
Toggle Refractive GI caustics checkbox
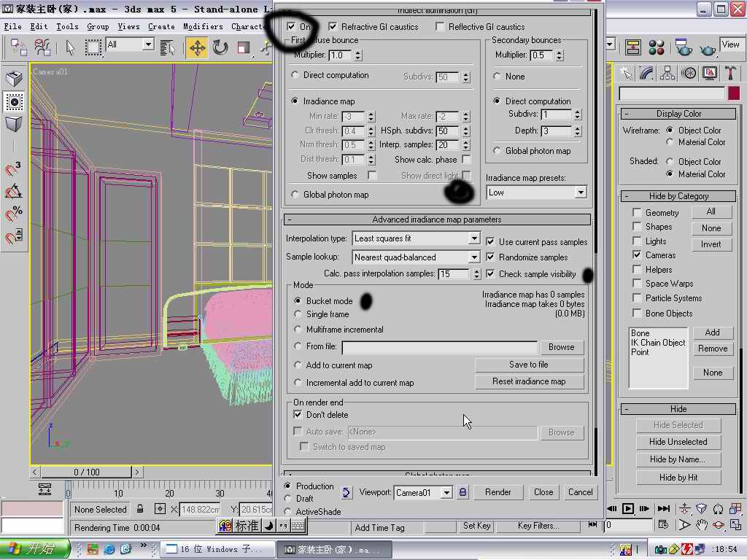click(x=333, y=27)
